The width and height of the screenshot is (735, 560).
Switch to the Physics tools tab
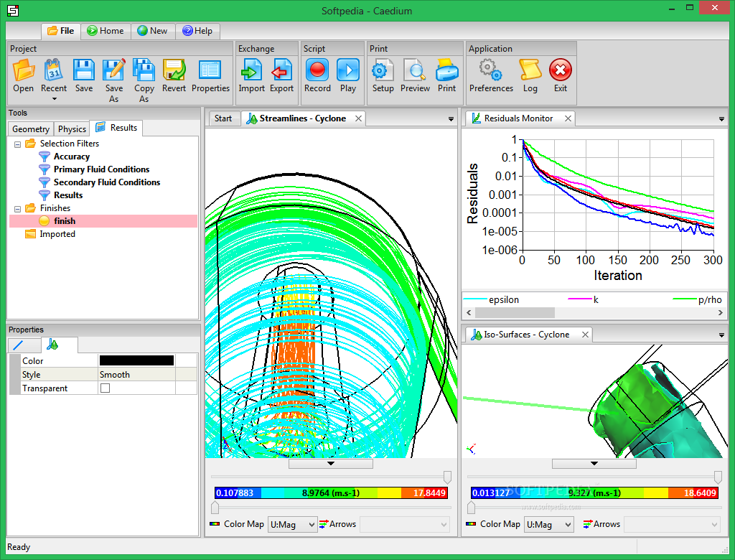point(72,129)
